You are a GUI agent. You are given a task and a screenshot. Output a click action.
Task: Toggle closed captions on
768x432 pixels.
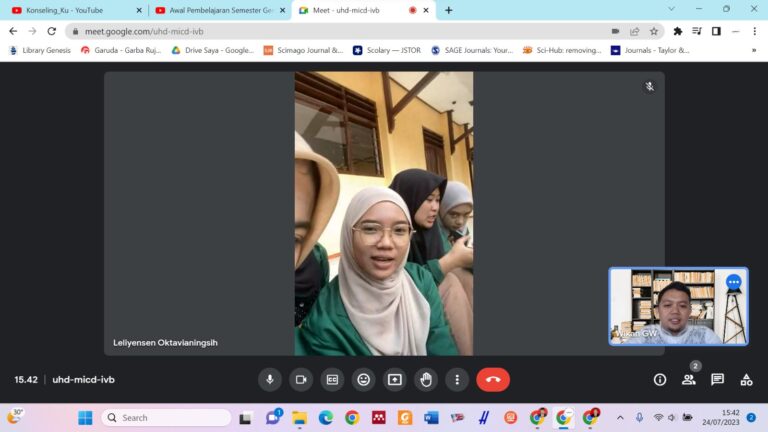pos(332,380)
